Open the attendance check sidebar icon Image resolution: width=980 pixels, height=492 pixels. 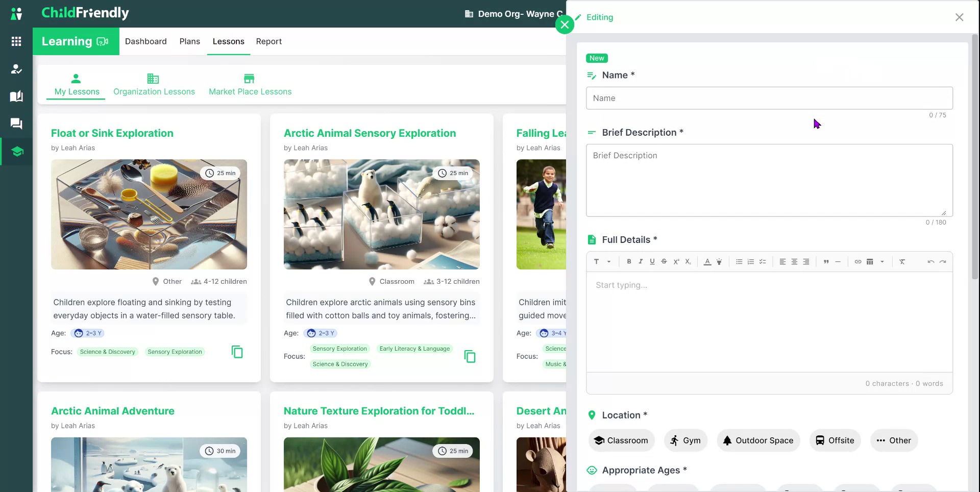tap(16, 69)
